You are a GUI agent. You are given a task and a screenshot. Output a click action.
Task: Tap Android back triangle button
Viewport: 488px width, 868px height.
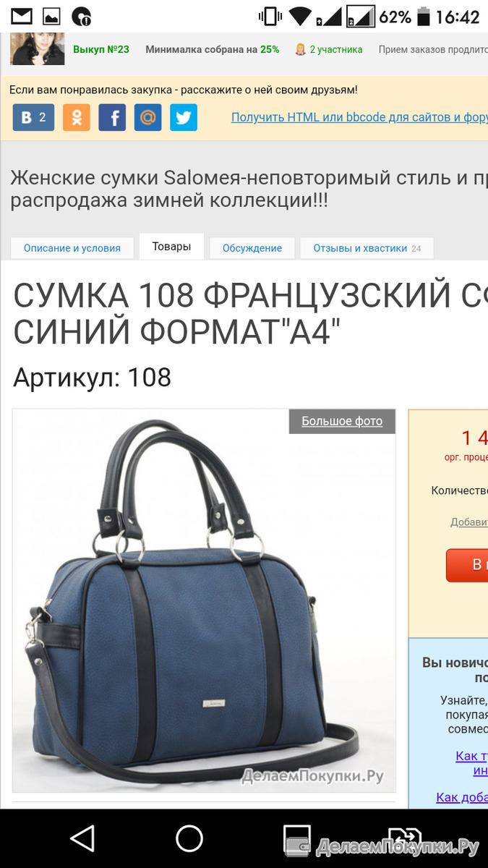point(82,838)
